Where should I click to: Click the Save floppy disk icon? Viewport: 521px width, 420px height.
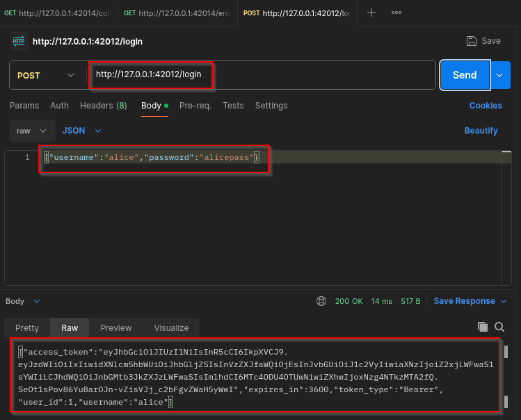click(471, 41)
